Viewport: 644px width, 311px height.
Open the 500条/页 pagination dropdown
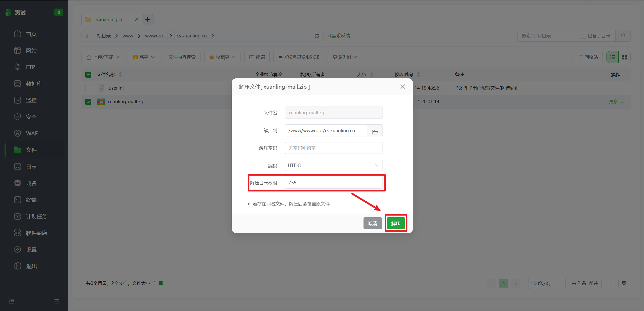point(546,283)
